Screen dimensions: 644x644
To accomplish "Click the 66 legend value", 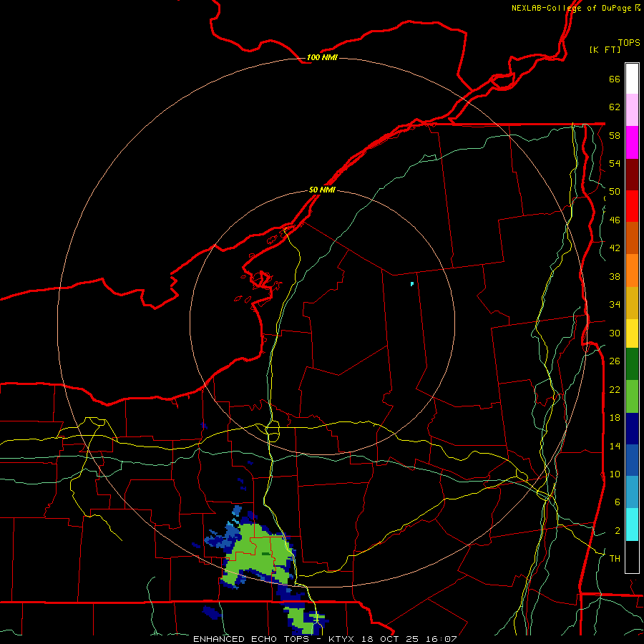I will 615,79.
